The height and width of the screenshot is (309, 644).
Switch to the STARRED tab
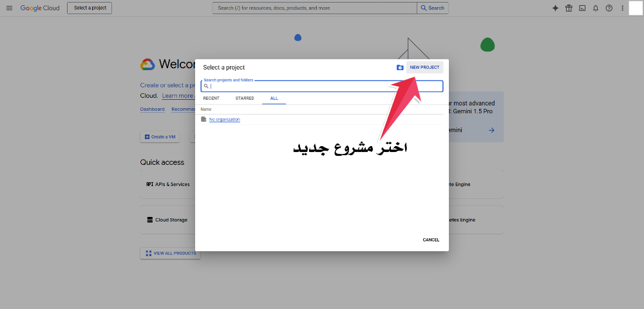click(245, 98)
